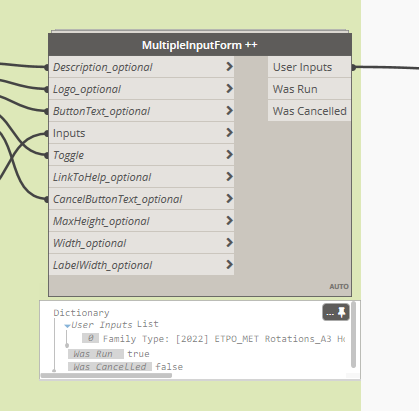Select the Was Cancelled output port
The image size is (419, 411).
coord(309,111)
